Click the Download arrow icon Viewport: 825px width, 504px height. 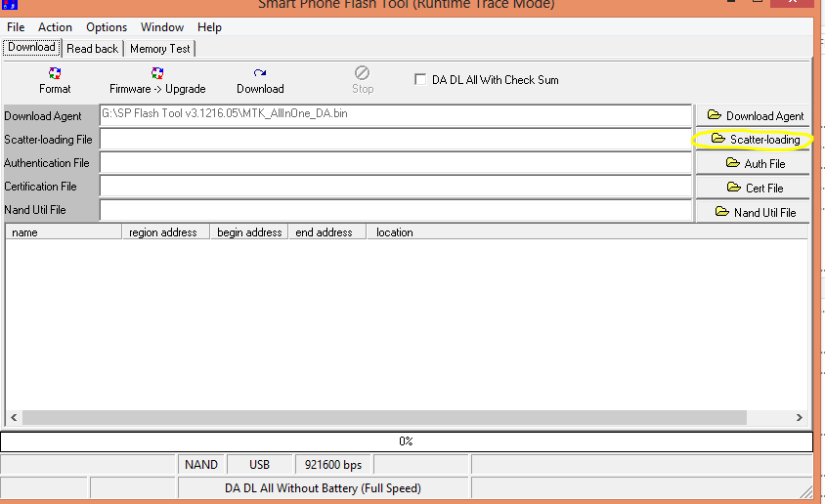(259, 73)
